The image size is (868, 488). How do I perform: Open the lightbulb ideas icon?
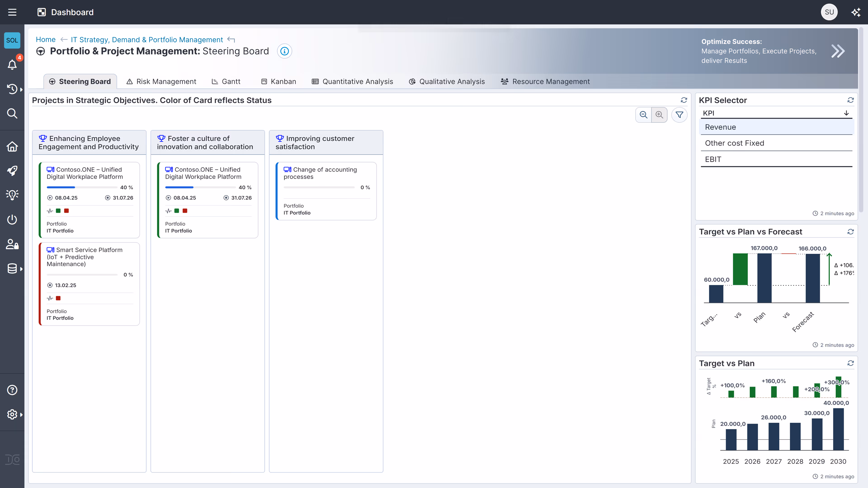click(12, 195)
